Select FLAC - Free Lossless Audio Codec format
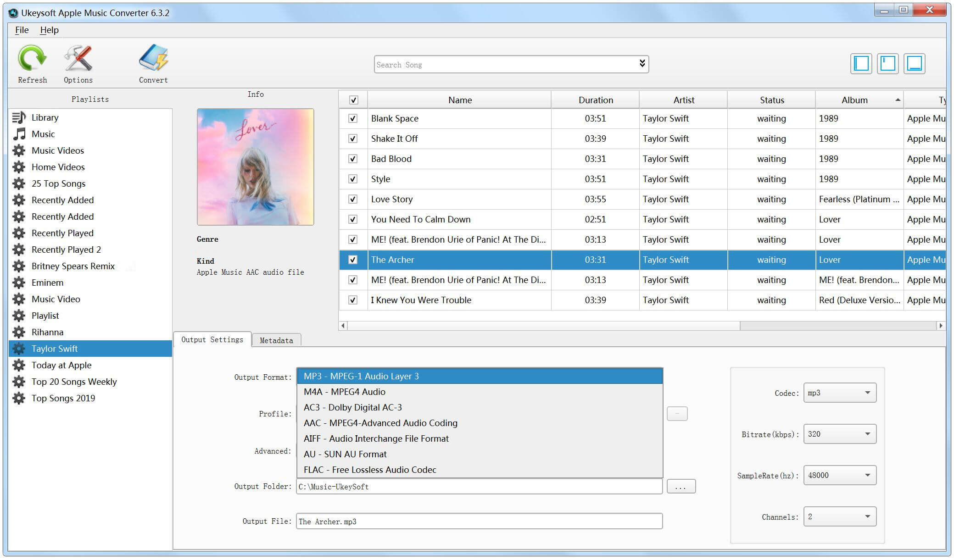Viewport: 954px width, 560px height. click(368, 469)
